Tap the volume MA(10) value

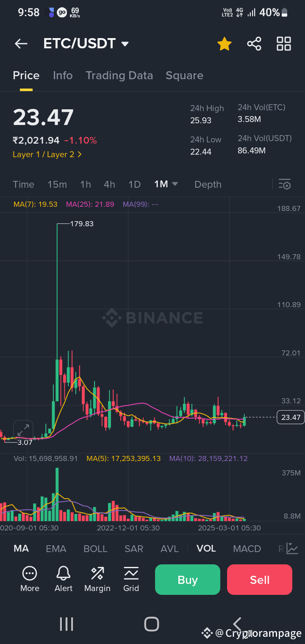[x=208, y=458]
